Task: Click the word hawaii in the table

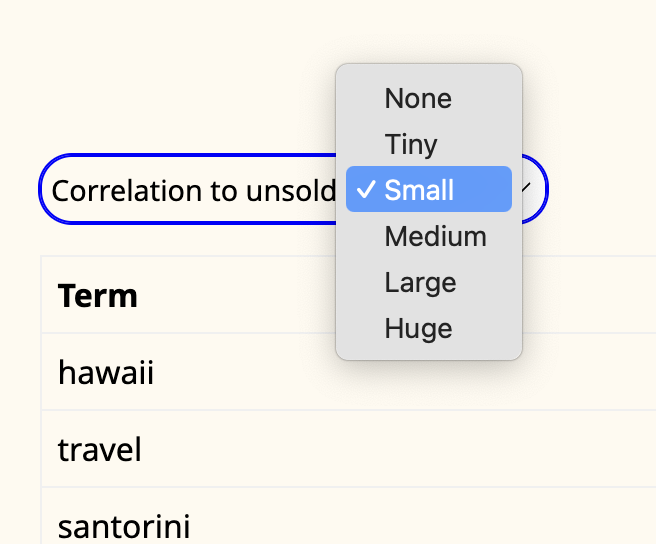Action: (x=106, y=372)
